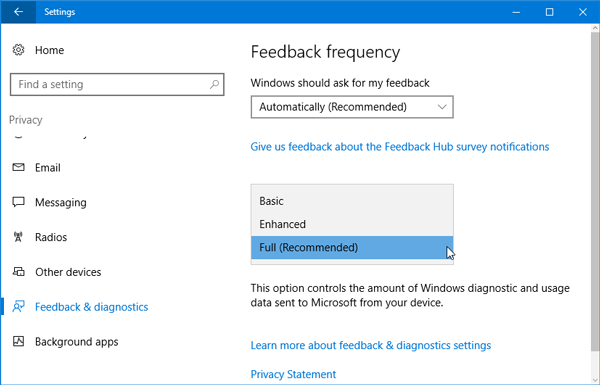Click the search magnifier icon

[214, 84]
